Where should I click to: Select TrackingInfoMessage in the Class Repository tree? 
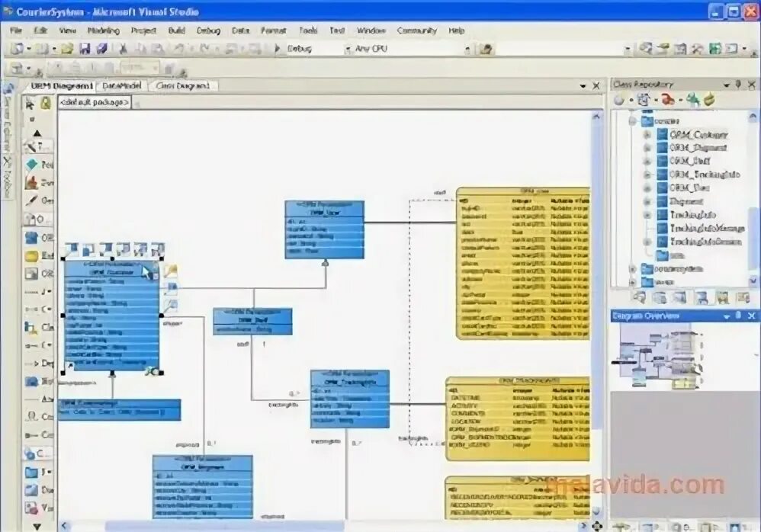[x=707, y=228]
